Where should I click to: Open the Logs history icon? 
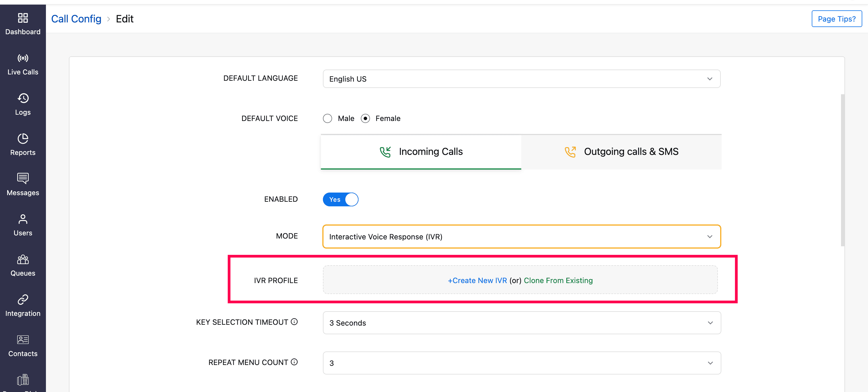23,98
